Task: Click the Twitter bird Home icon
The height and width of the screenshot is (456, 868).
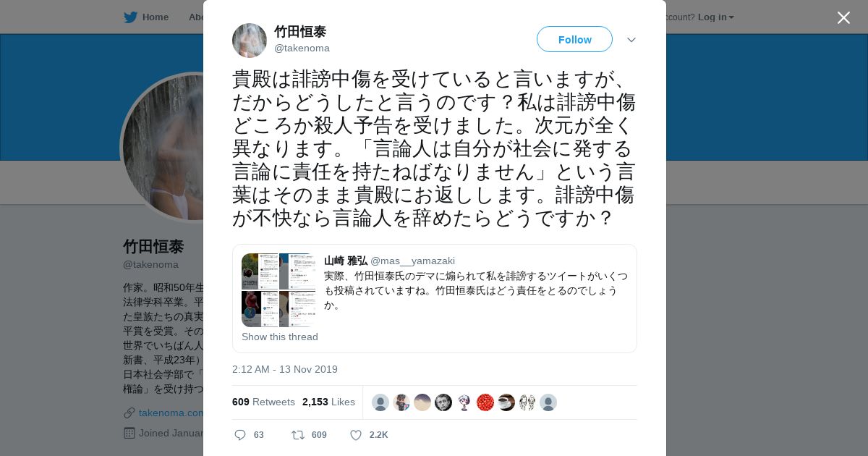Action: [x=130, y=17]
